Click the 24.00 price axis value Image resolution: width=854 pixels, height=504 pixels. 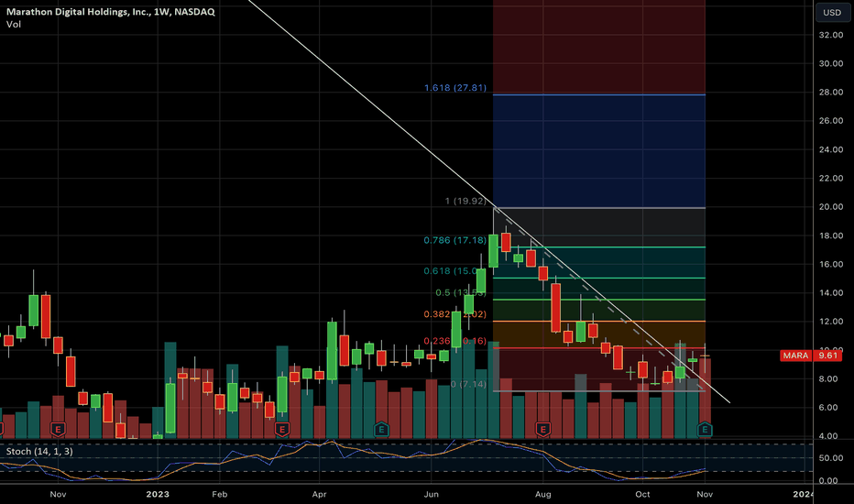pos(831,149)
